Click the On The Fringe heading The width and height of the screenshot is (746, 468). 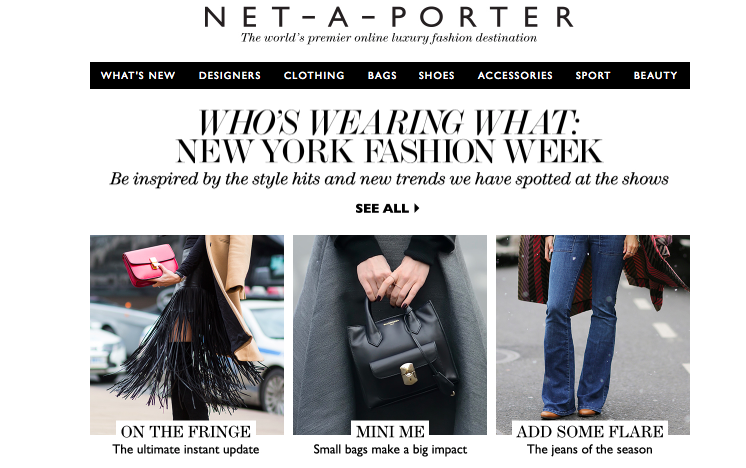point(186,431)
